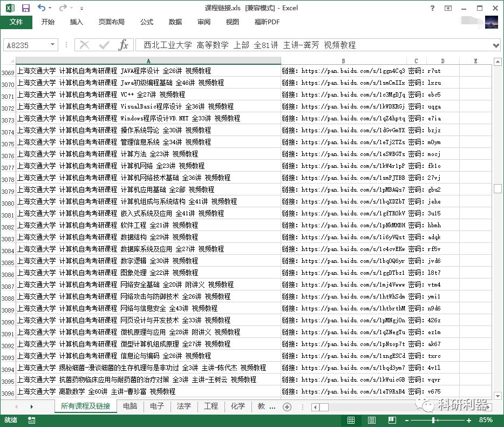504x427 pixels.
Task: Click the previous sheet navigation arrow
Action: 16,406
